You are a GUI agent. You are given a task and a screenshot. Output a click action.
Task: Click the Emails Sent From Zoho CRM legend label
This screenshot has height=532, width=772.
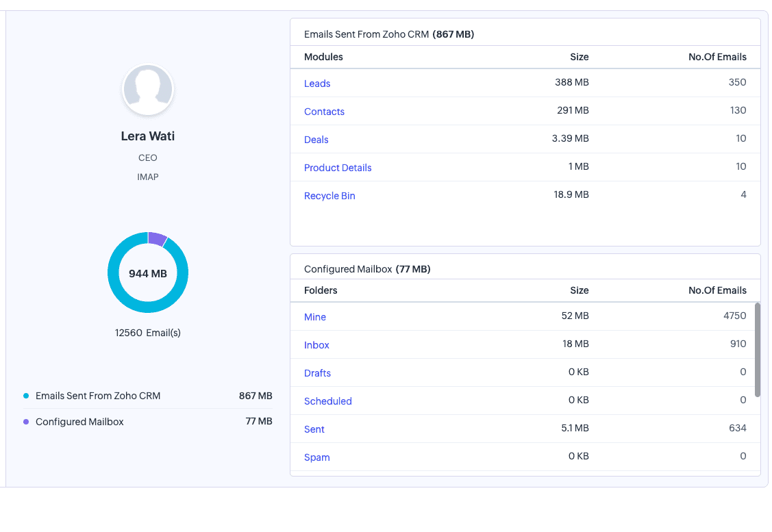click(x=98, y=396)
